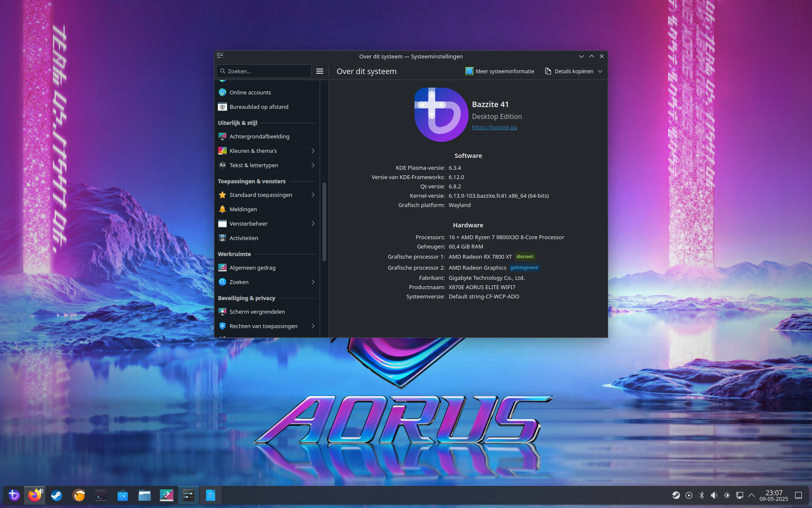This screenshot has width=812, height=508.
Task: Select product name X870E AORUS ELITE WIFI7
Action: click(482, 287)
